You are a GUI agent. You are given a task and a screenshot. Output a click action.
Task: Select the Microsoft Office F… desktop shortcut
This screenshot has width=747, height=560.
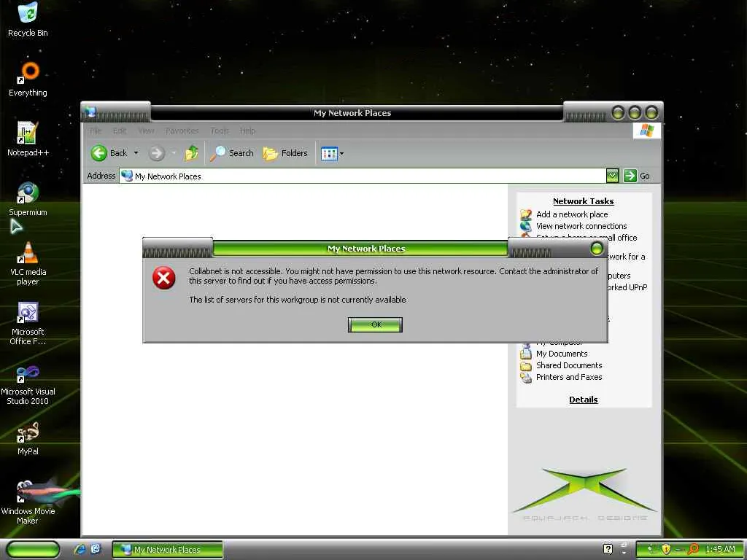coord(28,323)
